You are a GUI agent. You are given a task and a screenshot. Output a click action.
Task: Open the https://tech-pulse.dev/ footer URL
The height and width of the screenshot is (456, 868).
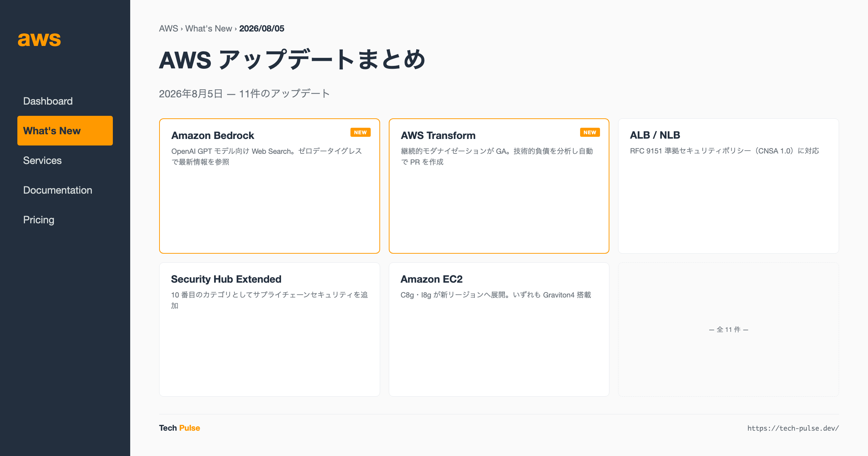(793, 428)
